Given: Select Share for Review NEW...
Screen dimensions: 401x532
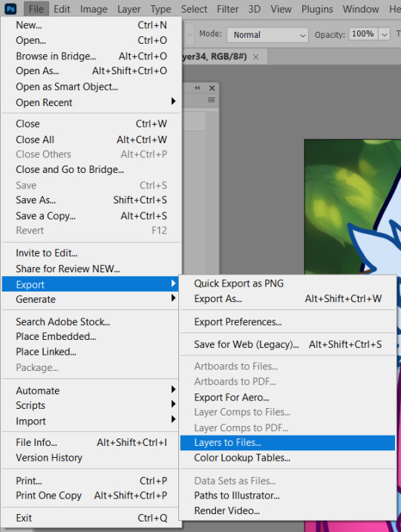Looking at the screenshot, I should point(91,269).
